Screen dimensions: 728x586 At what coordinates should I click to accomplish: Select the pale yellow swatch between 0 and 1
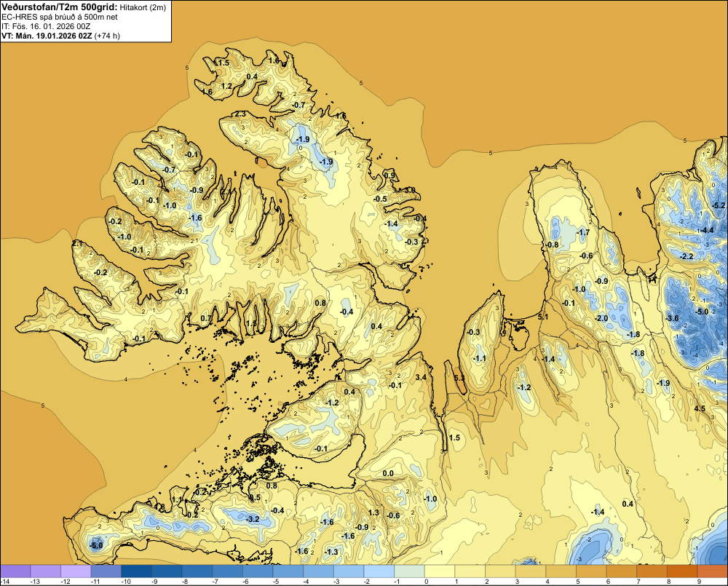coord(440,571)
